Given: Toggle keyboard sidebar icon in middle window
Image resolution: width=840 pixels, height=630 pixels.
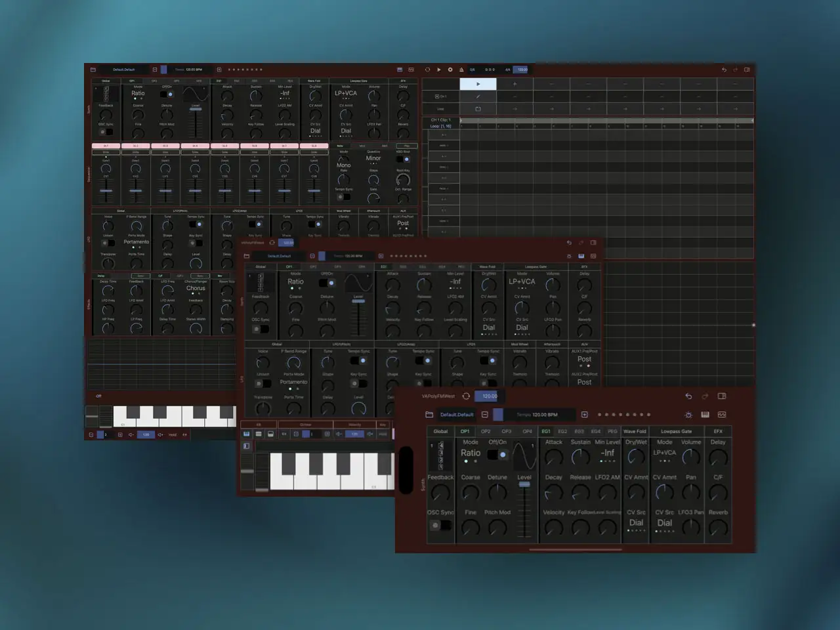Looking at the screenshot, I should click(x=246, y=446).
